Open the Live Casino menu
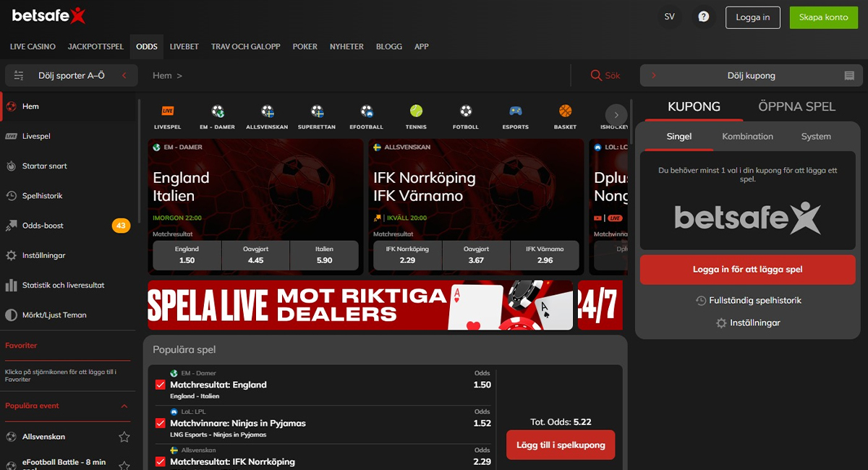 pyautogui.click(x=33, y=46)
